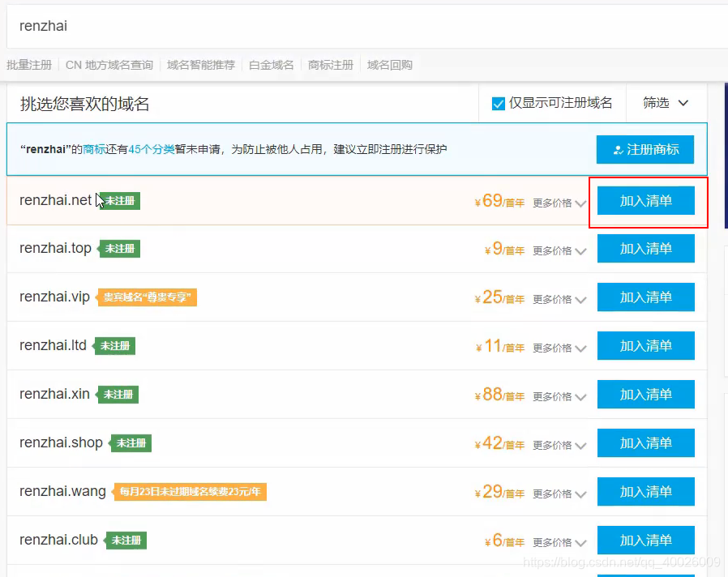Expand 更多价格 for renzhai.vip

(x=559, y=299)
